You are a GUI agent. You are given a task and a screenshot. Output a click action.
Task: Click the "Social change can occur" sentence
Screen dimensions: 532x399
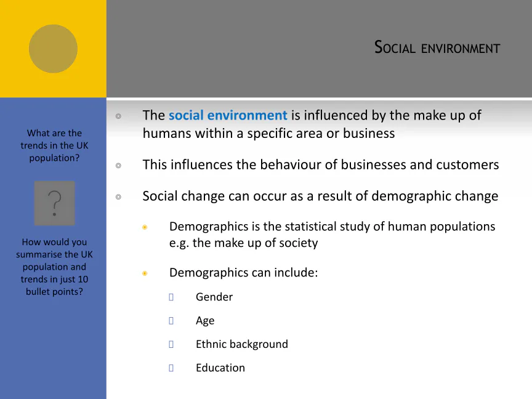tap(320, 196)
